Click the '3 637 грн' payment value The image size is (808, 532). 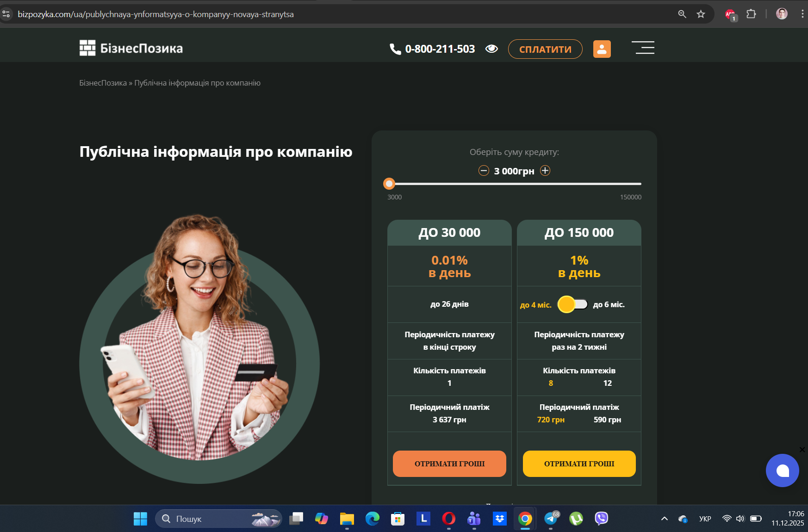pyautogui.click(x=449, y=420)
